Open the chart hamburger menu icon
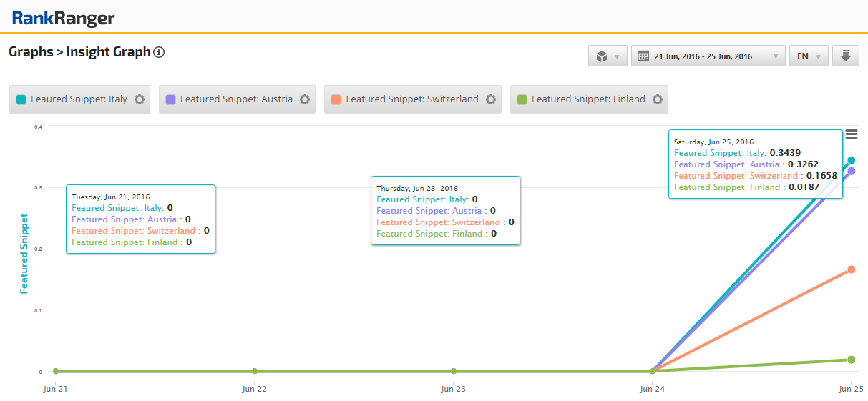This screenshot has height=401, width=868. [851, 134]
